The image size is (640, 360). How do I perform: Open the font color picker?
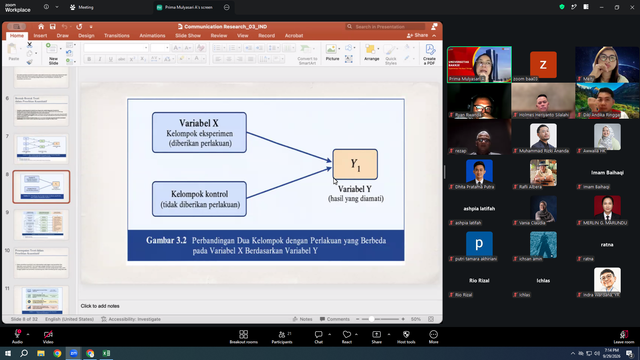pyautogui.click(x=197, y=59)
